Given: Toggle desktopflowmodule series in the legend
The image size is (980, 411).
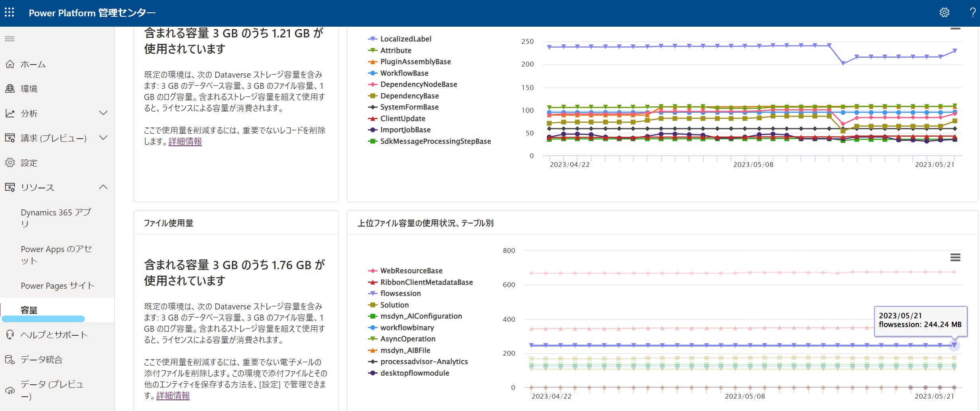Looking at the screenshot, I should pyautogui.click(x=409, y=373).
